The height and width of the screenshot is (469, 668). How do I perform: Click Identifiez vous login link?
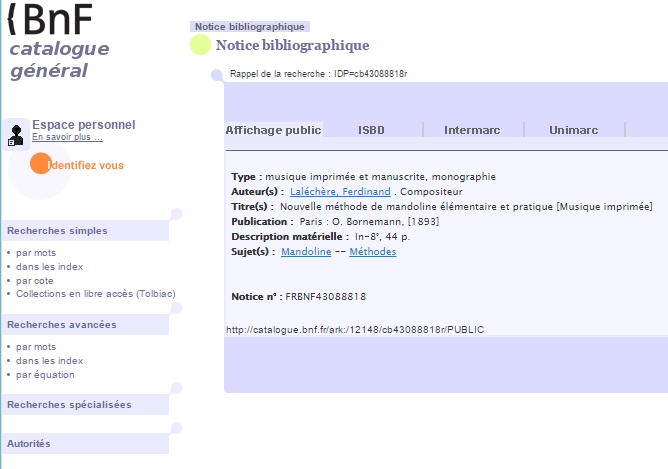click(x=85, y=165)
